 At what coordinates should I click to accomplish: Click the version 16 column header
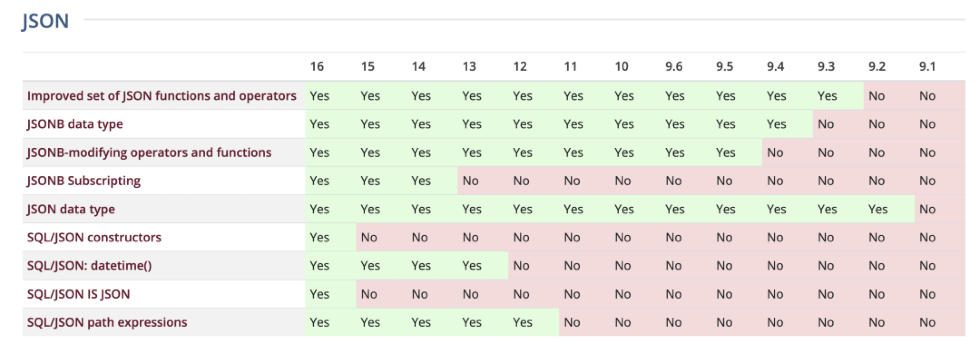[317, 67]
